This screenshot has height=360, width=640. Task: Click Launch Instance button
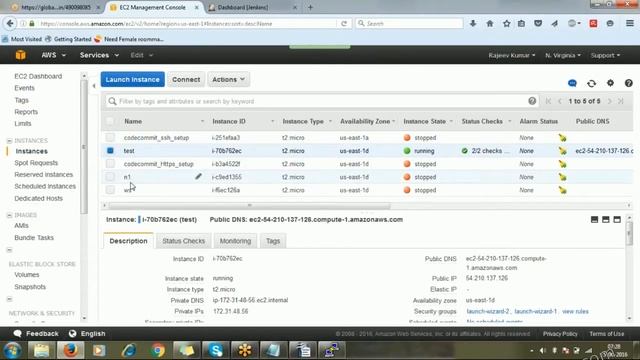pyautogui.click(x=133, y=79)
